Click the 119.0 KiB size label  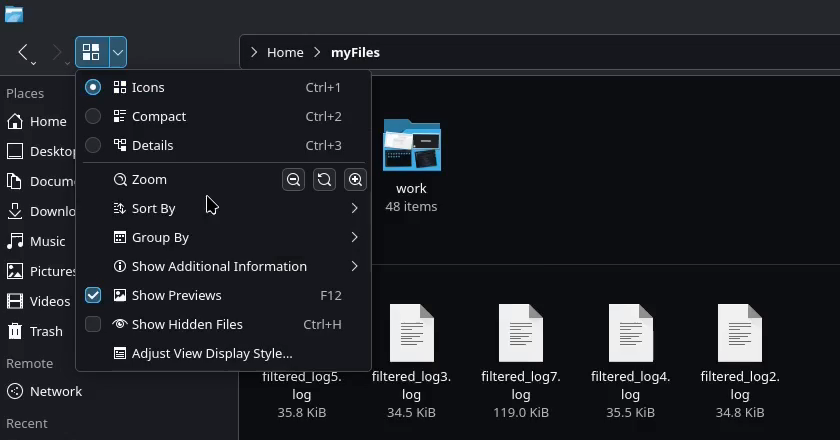(521, 413)
